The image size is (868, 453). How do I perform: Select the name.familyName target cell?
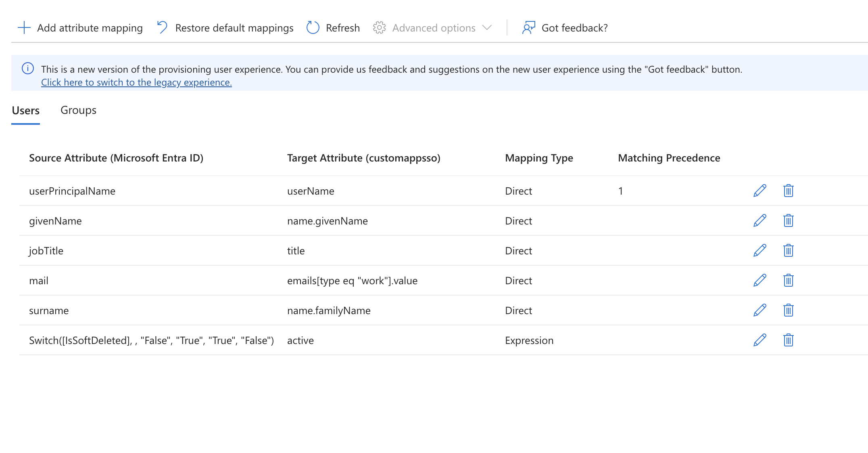click(x=329, y=310)
